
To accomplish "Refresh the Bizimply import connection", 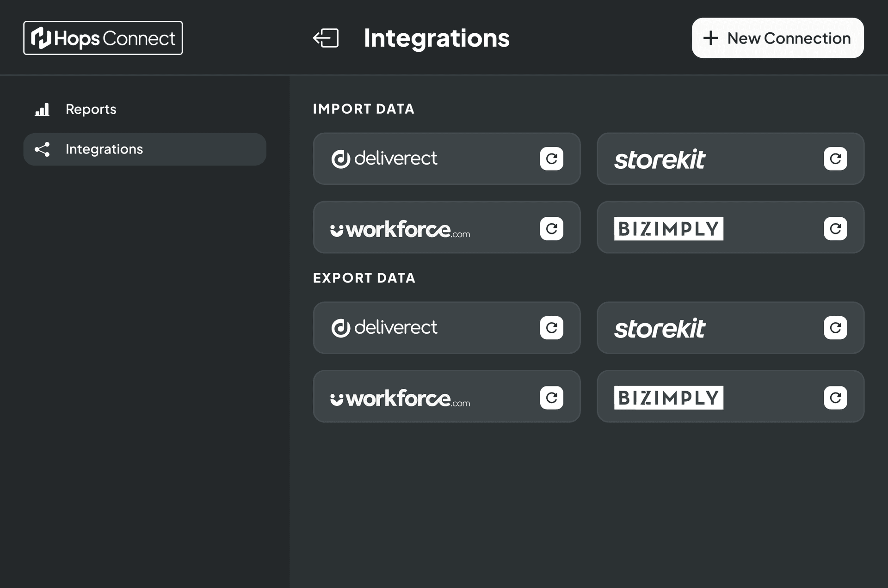I will [835, 228].
